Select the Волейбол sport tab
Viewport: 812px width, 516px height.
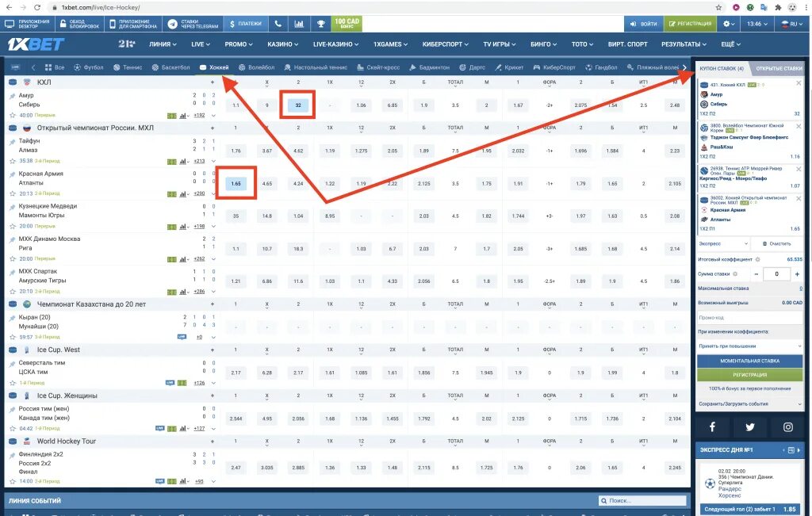(257, 67)
